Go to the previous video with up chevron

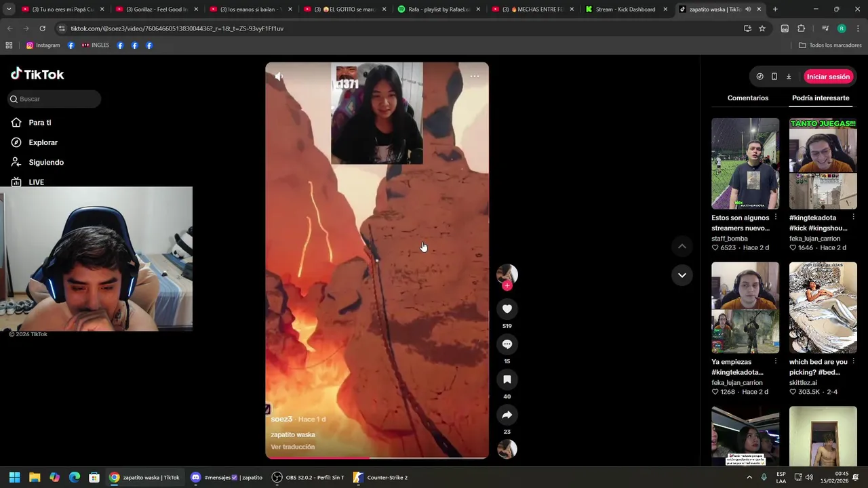pos(682,247)
